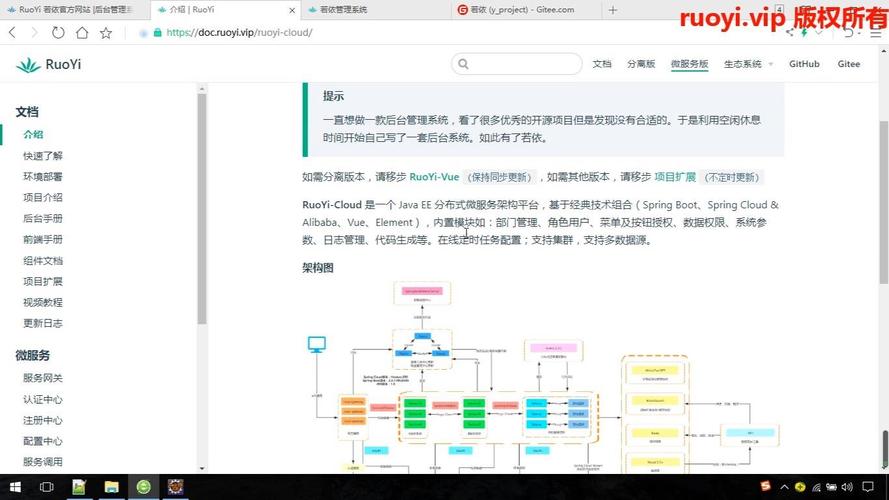Click the 提示 tip box title
889x500 pixels.
pyautogui.click(x=333, y=96)
